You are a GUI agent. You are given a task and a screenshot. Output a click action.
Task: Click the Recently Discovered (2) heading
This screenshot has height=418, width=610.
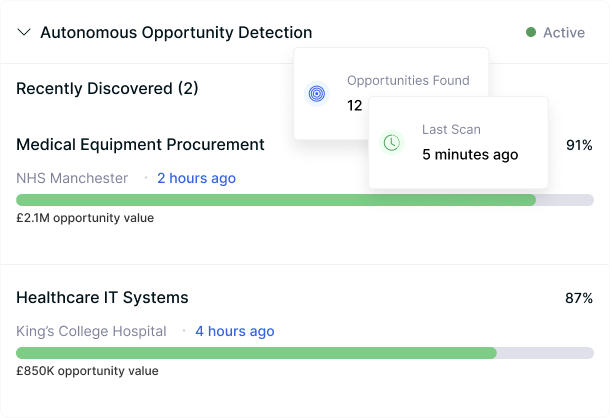(x=107, y=88)
